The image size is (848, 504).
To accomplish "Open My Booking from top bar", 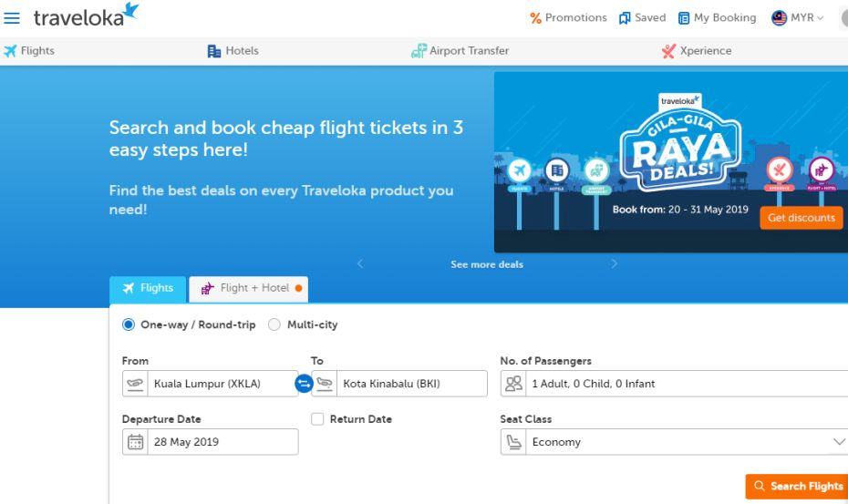I will click(717, 18).
